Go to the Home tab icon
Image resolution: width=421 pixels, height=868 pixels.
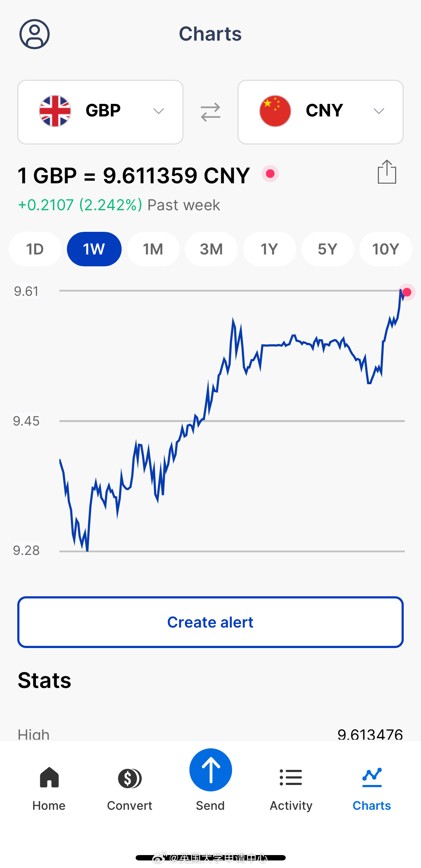pos(49,777)
